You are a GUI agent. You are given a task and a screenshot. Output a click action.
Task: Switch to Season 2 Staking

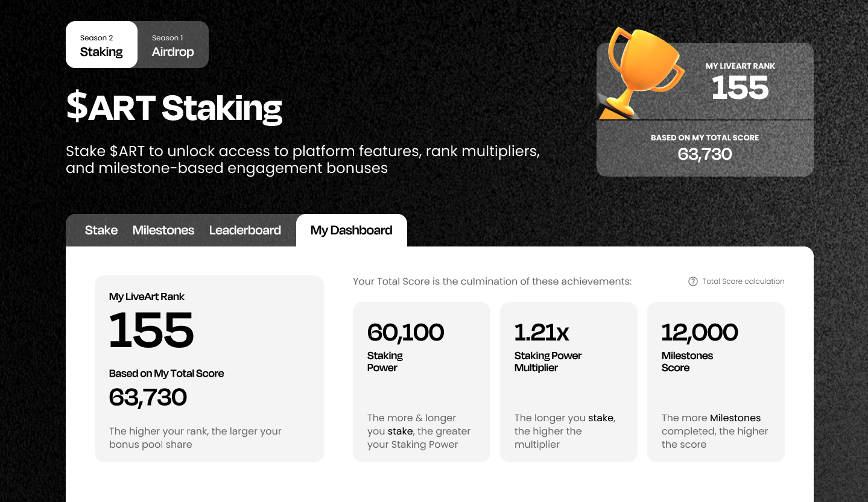pyautogui.click(x=101, y=45)
